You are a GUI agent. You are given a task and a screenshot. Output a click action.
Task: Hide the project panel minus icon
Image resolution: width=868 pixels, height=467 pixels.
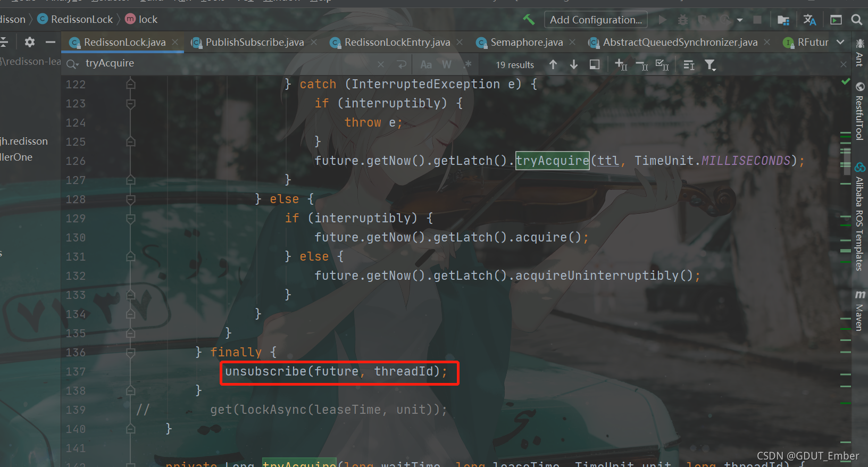point(51,42)
